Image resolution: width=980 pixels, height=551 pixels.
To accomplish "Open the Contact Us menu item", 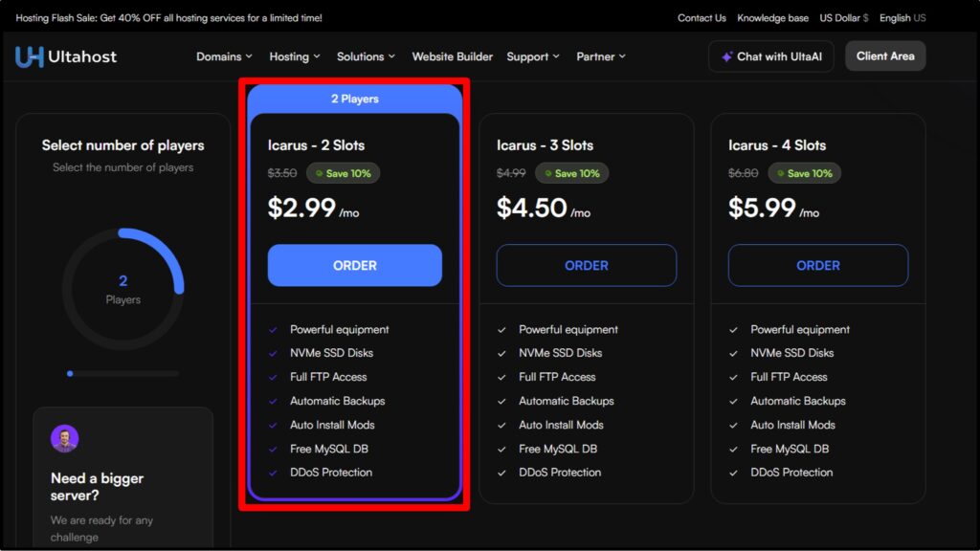I will 702,17.
